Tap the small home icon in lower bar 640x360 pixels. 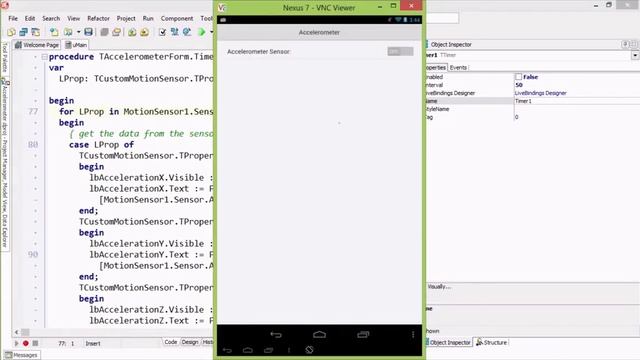pyautogui.click(x=247, y=350)
